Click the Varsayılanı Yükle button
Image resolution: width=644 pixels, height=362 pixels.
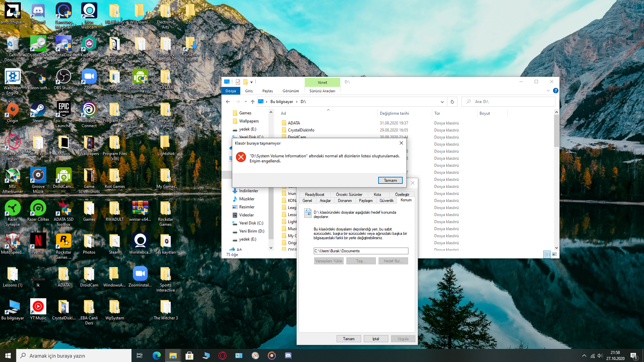coord(329,261)
